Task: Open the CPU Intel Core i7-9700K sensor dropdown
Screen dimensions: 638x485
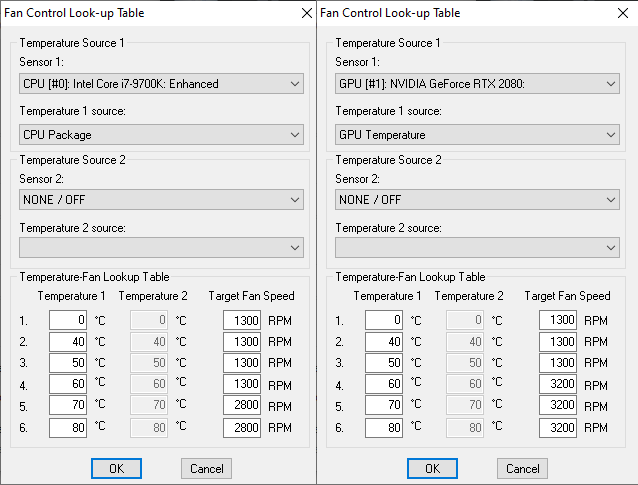Action: [x=161, y=84]
